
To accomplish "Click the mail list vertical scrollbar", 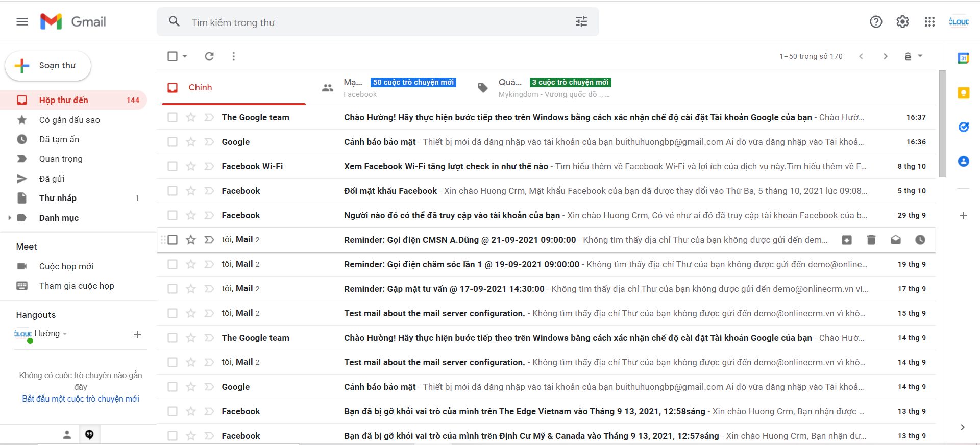I will [x=942, y=124].
